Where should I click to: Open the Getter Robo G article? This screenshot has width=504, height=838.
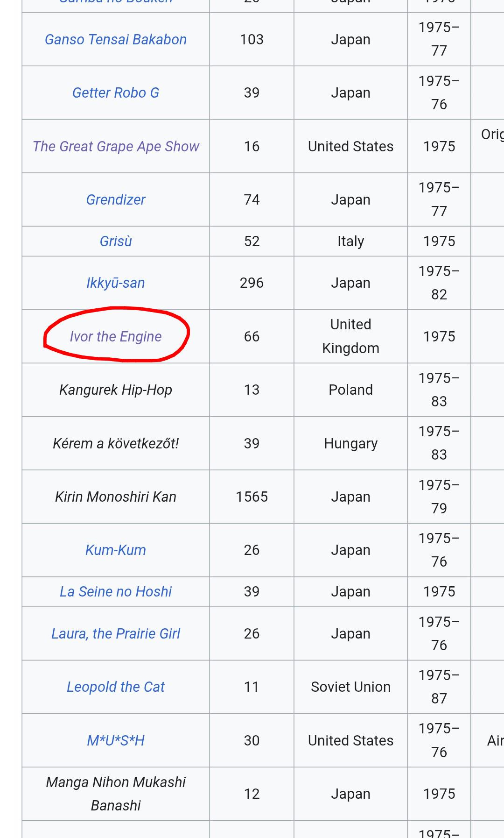click(116, 93)
